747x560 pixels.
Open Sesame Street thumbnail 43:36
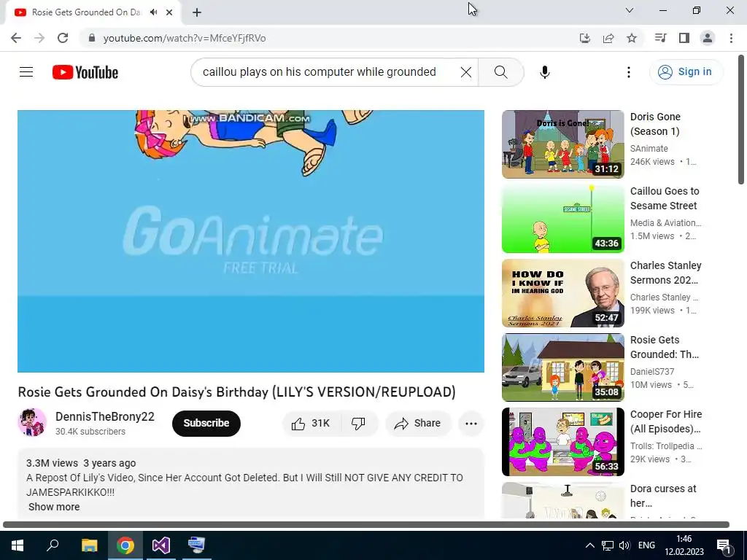click(562, 219)
